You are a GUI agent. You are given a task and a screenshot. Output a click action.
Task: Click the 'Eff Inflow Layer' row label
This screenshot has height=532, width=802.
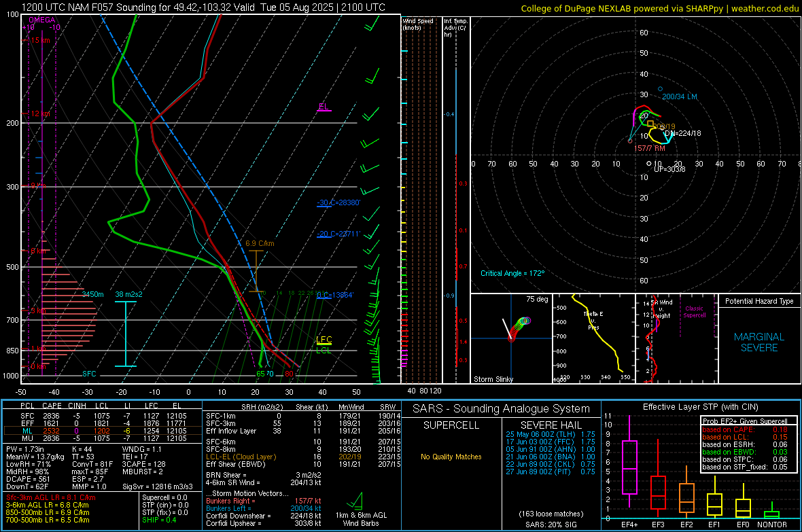click(231, 431)
